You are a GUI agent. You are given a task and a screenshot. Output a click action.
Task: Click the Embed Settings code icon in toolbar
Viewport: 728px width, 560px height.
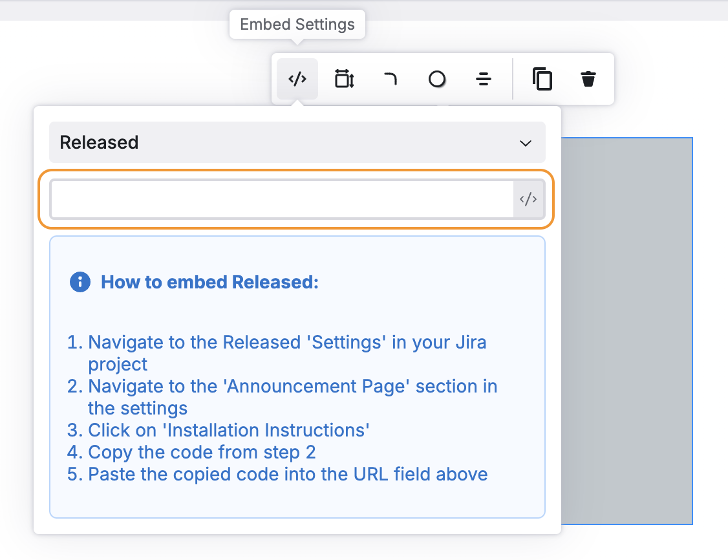pos(297,79)
